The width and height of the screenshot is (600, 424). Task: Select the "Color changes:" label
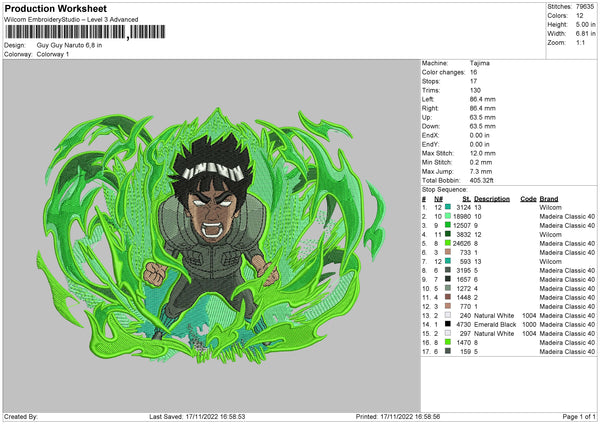[x=443, y=72]
